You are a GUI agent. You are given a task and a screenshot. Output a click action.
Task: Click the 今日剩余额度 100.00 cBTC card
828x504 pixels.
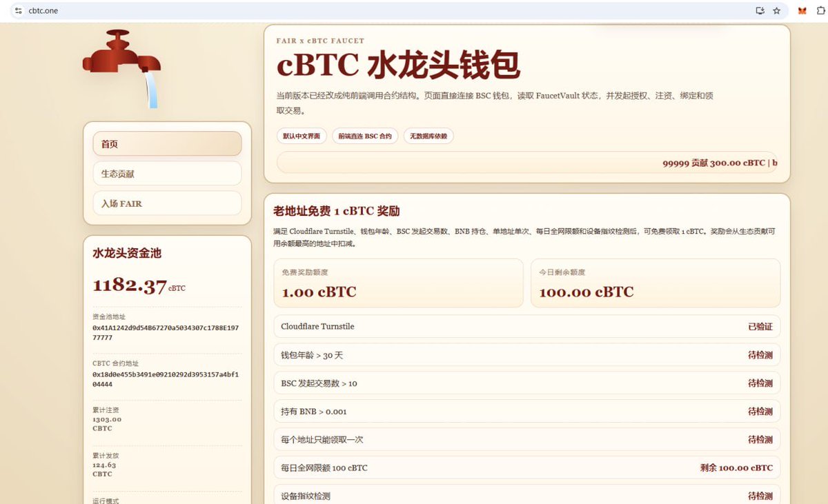click(655, 283)
